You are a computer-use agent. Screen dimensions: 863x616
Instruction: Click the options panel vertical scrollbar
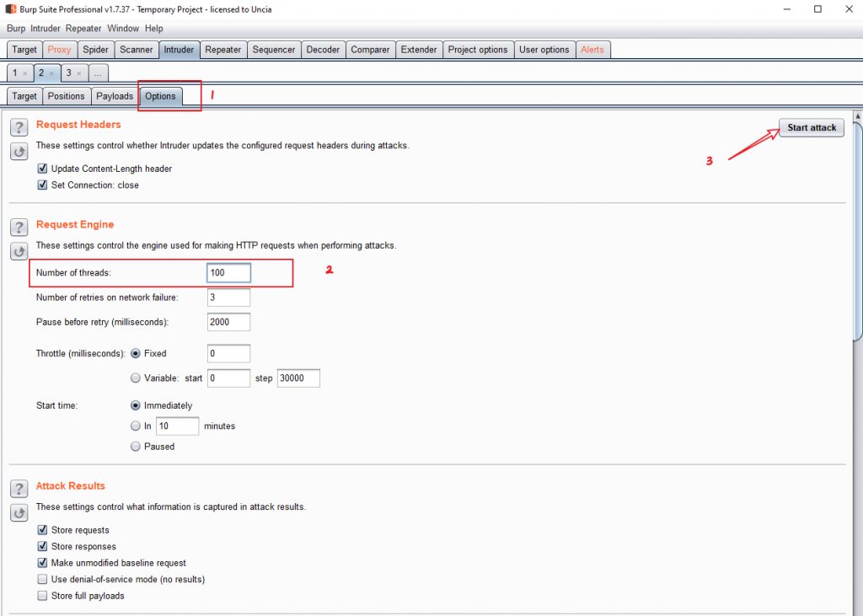[857, 231]
